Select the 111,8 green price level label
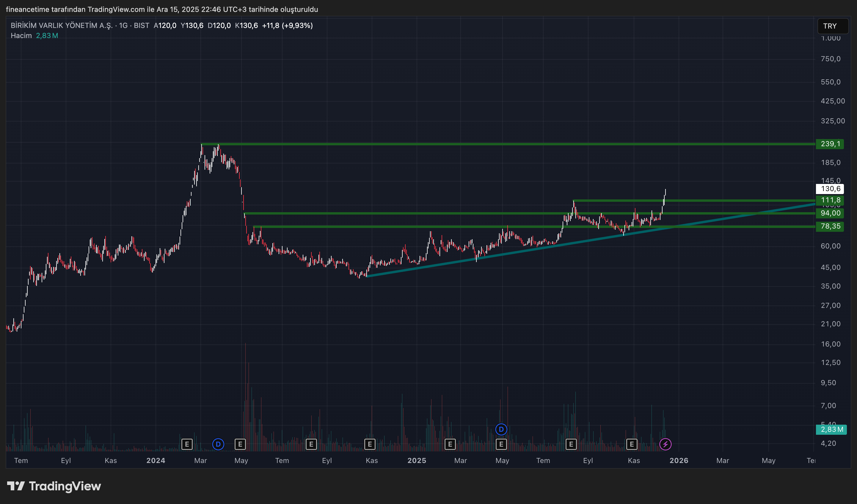Viewport: 857px width, 504px height. 830,200
